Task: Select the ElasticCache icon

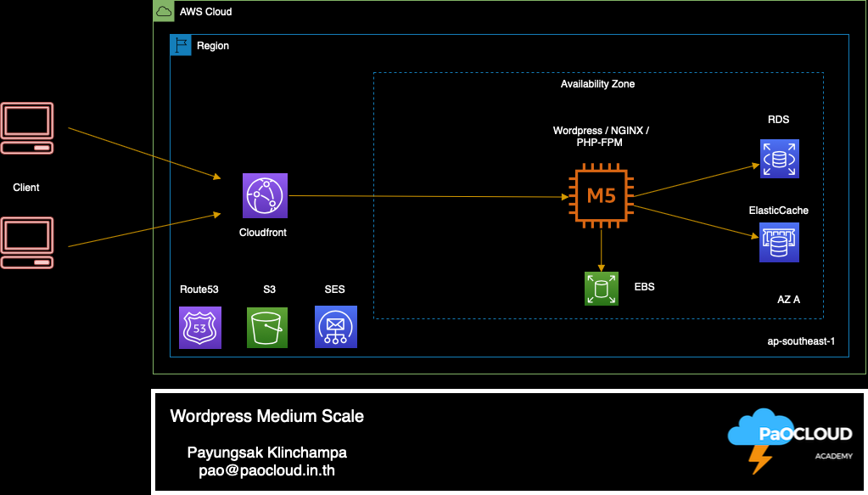Action: click(780, 243)
